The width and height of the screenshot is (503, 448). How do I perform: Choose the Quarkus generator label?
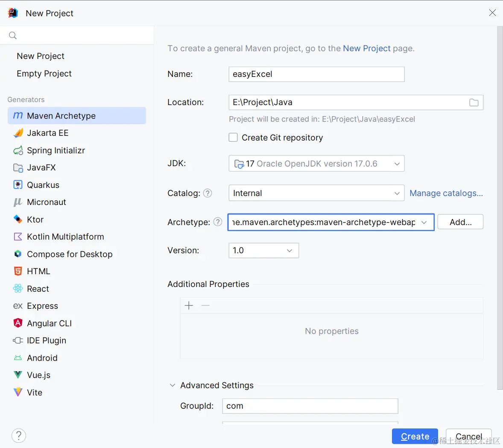coord(43,185)
